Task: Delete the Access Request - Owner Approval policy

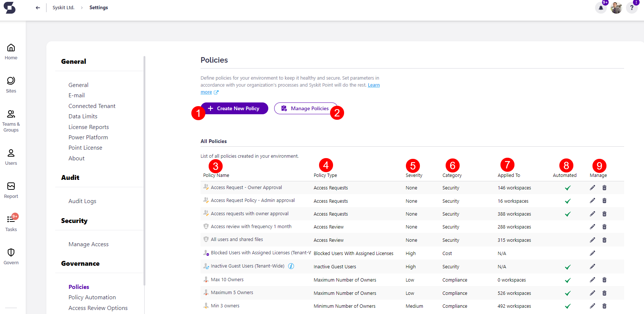Action: [604, 188]
